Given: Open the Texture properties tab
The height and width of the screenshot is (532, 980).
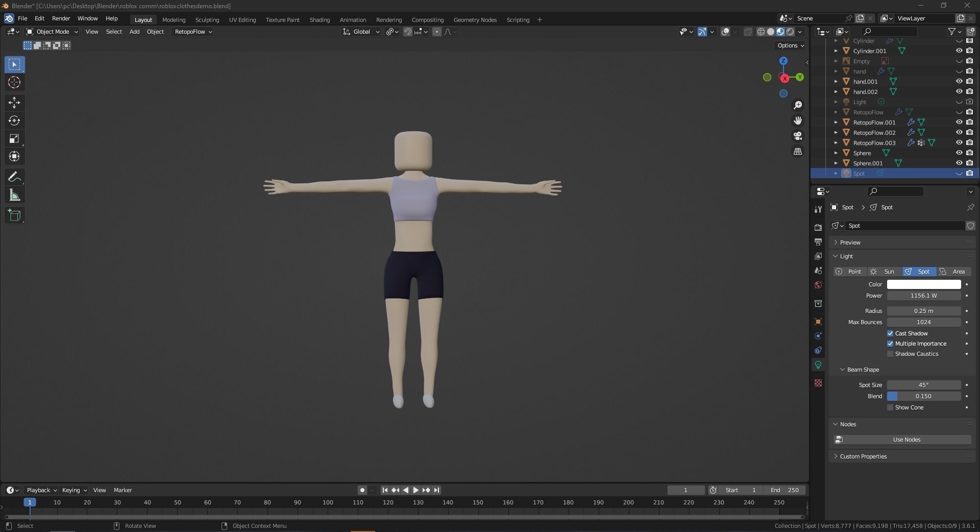Looking at the screenshot, I should (818, 383).
